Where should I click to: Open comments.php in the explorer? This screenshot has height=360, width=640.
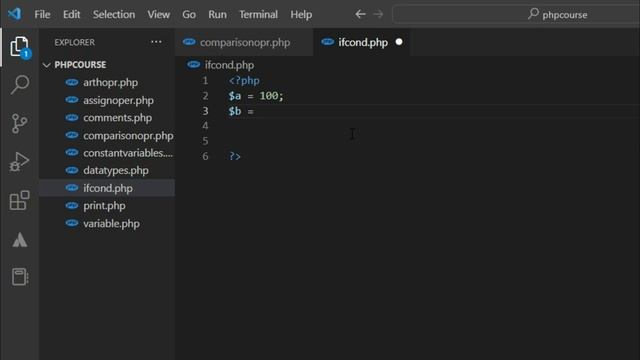click(107, 118)
